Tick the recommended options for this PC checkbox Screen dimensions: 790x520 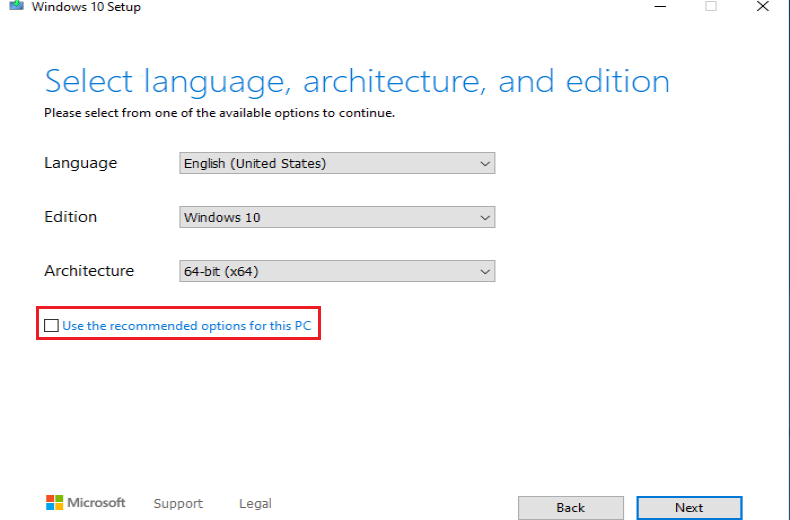coord(51,326)
